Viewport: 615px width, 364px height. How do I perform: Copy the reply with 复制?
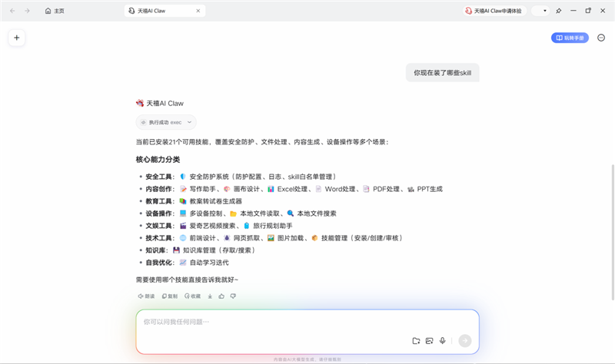[x=169, y=296]
